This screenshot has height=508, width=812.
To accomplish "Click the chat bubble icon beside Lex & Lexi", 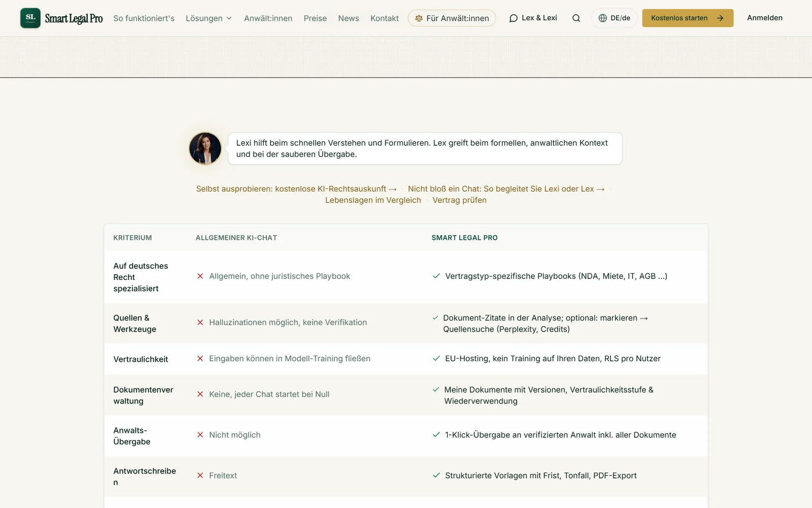I will [x=514, y=18].
